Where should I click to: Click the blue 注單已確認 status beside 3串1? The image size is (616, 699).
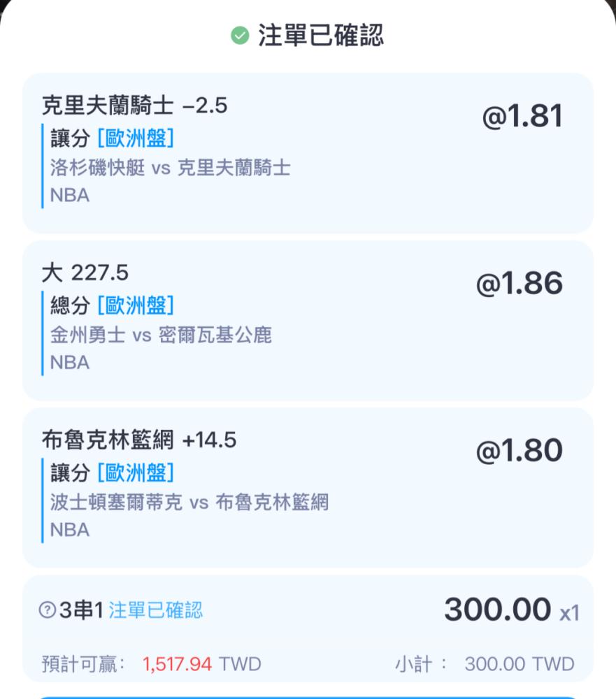pyautogui.click(x=155, y=610)
